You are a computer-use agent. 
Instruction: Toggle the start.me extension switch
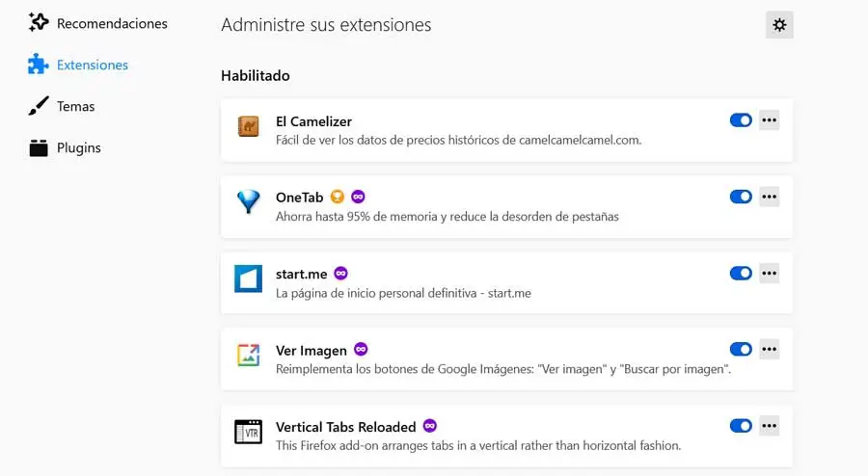pyautogui.click(x=741, y=274)
